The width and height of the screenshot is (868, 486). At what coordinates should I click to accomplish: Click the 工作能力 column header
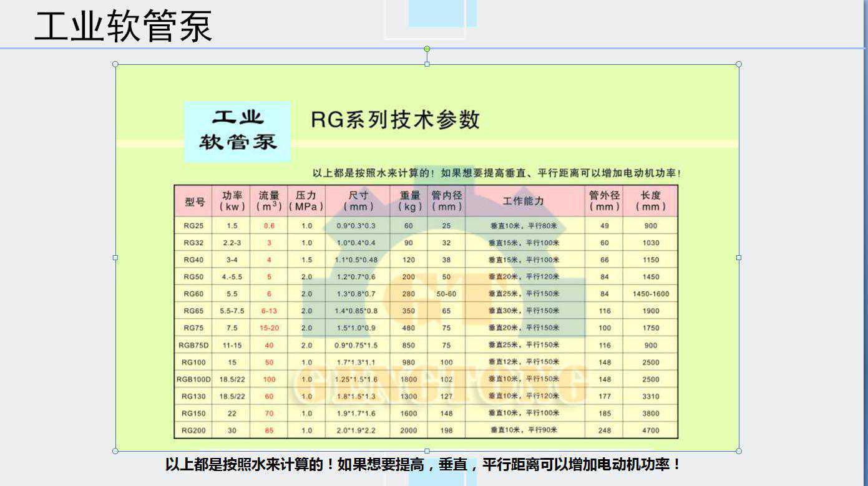click(x=524, y=201)
